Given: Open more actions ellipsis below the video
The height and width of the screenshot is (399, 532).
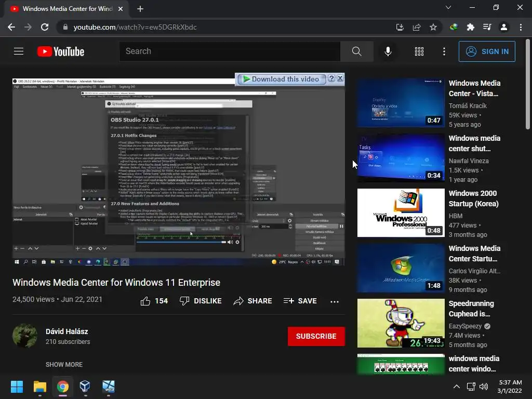Looking at the screenshot, I should pos(335,301).
